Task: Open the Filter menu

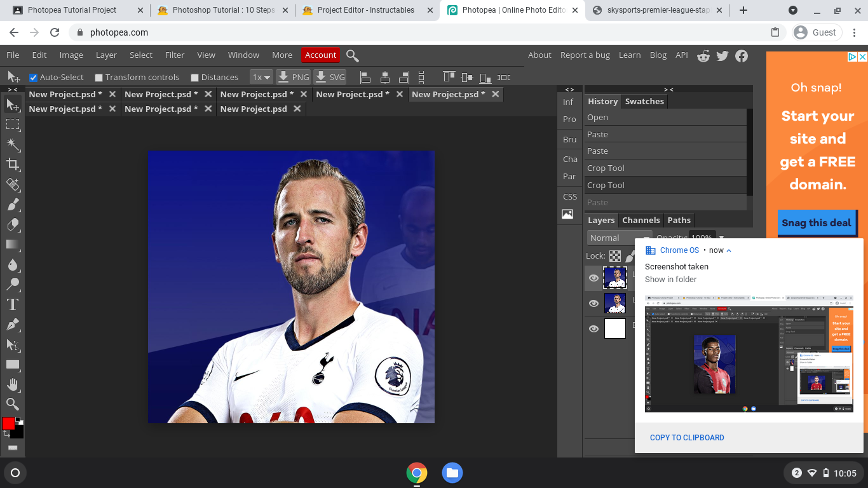Action: pyautogui.click(x=174, y=55)
